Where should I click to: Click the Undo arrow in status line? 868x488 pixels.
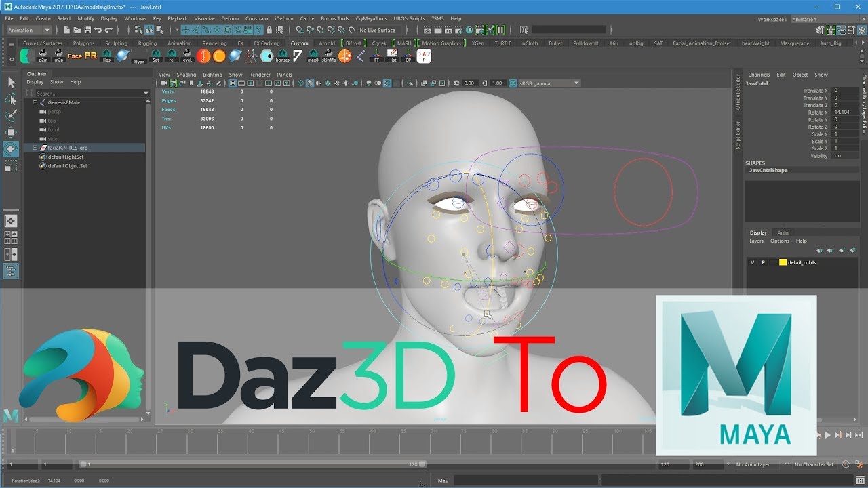pos(98,30)
